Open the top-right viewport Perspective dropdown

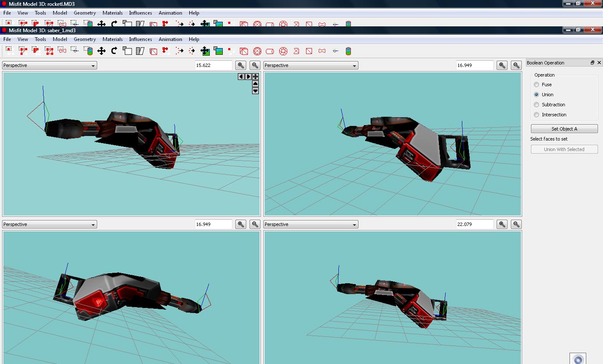[311, 65]
